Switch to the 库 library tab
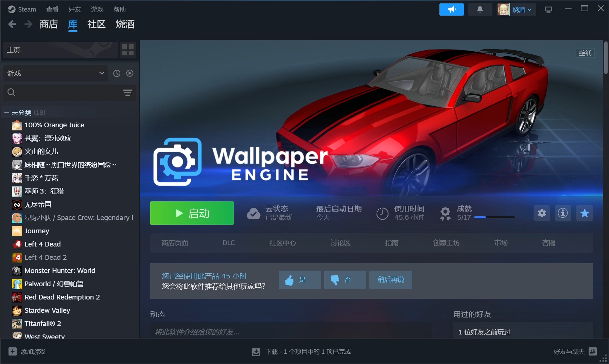 click(x=73, y=24)
